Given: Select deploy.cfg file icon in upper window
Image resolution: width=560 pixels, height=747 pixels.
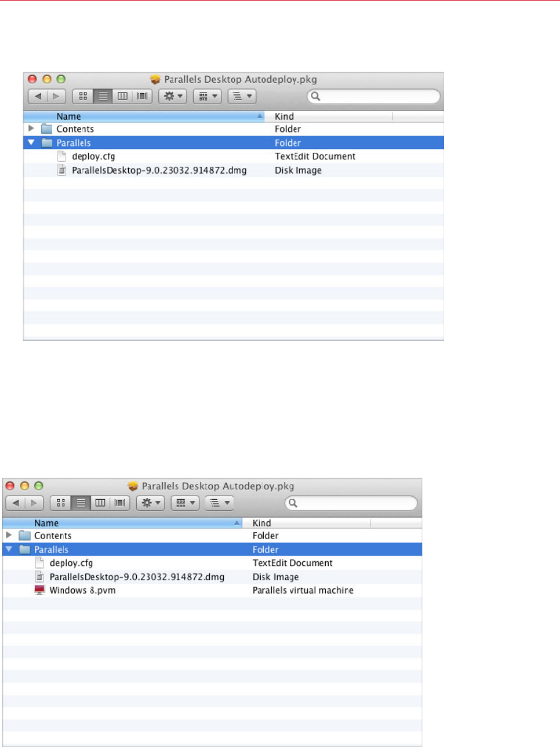Looking at the screenshot, I should click(x=61, y=156).
